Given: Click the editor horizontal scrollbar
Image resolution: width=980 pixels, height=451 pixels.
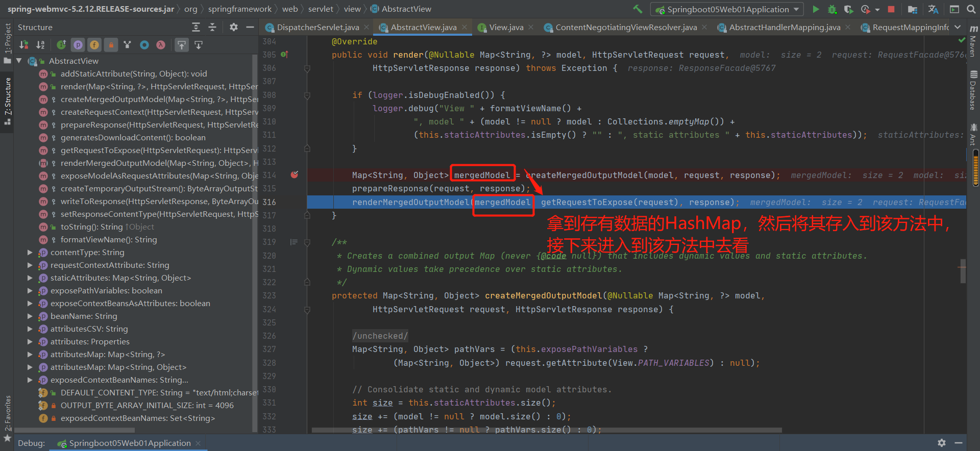Looking at the screenshot, I should (x=547, y=430).
